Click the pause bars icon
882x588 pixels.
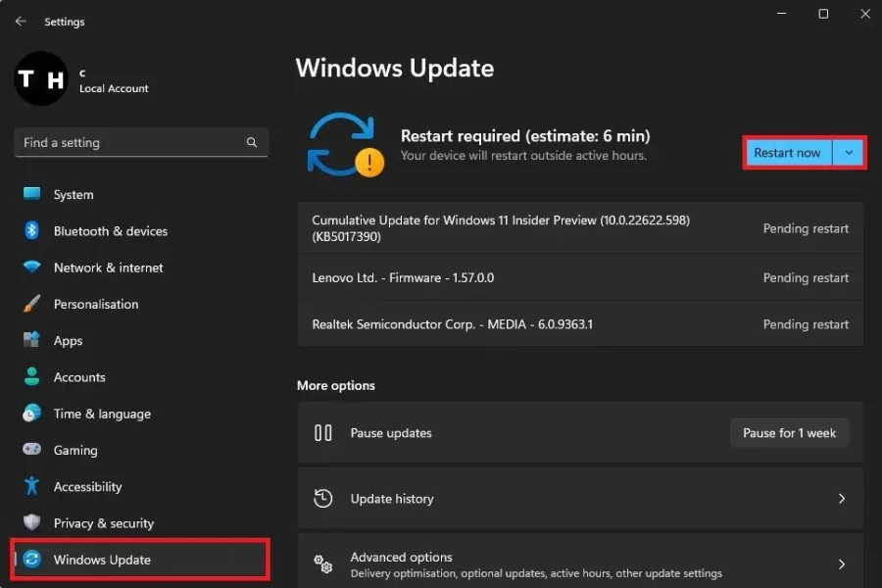[322, 433]
